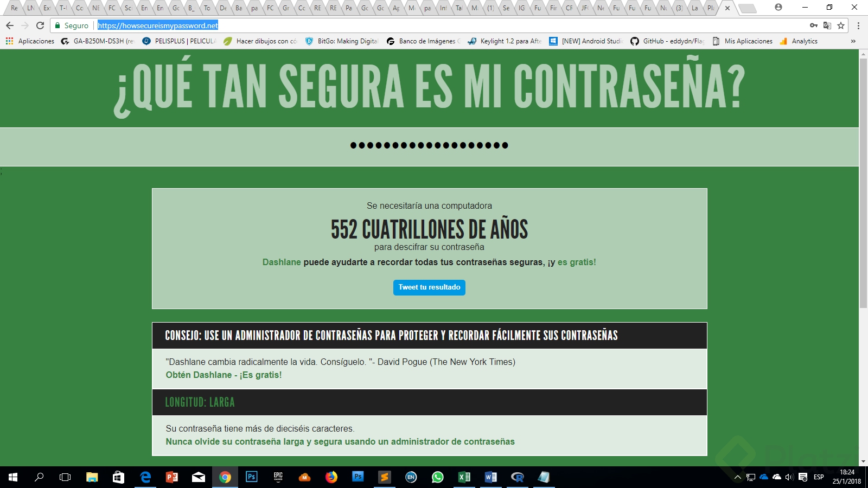The image size is (868, 488).
Task: Open WhatsApp from the taskbar
Action: point(438,477)
